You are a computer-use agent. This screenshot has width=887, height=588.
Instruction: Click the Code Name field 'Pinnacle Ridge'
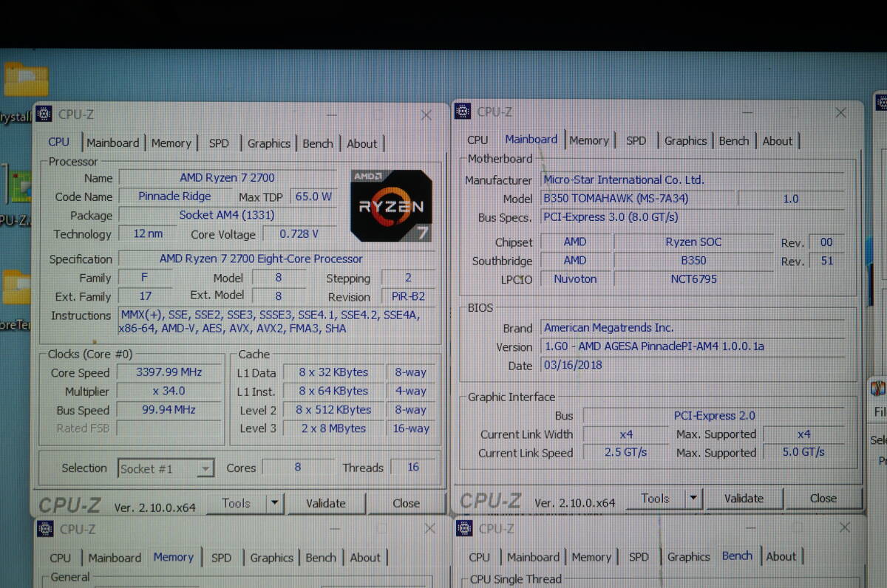pyautogui.click(x=174, y=196)
